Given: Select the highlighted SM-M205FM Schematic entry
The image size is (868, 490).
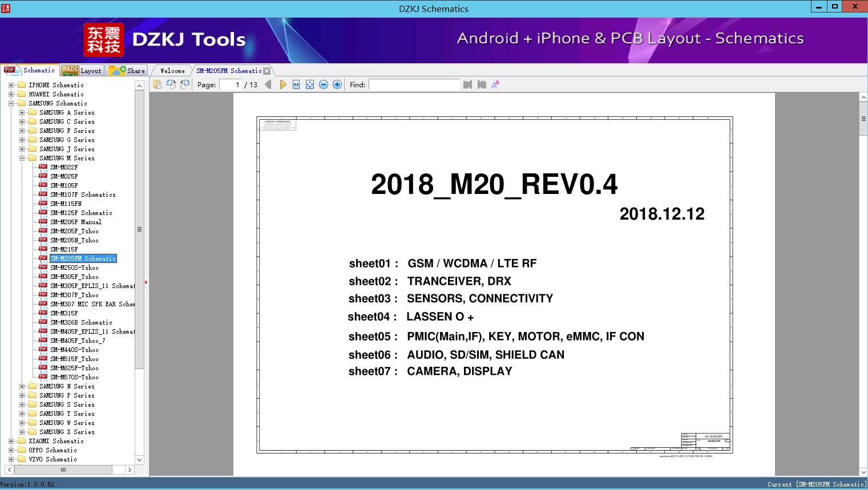Looking at the screenshot, I should (83, 258).
